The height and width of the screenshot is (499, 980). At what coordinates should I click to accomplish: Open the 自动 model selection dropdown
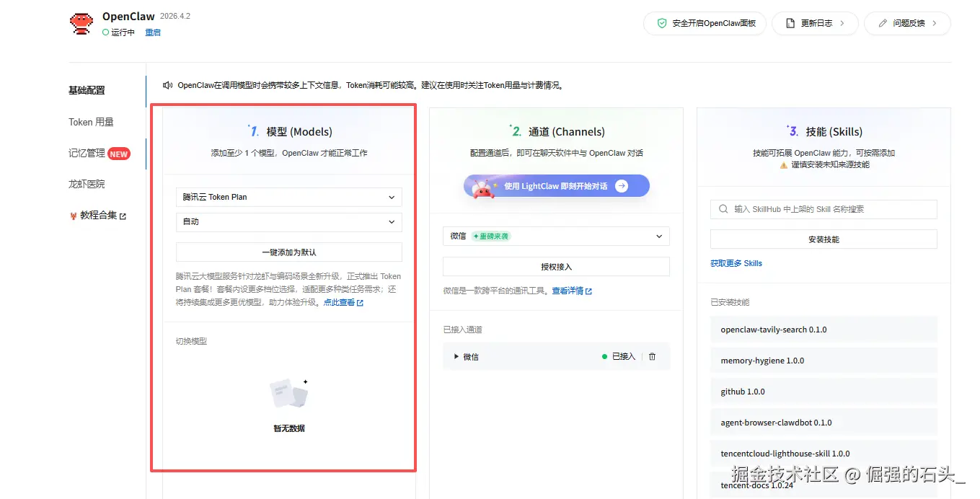(288, 221)
